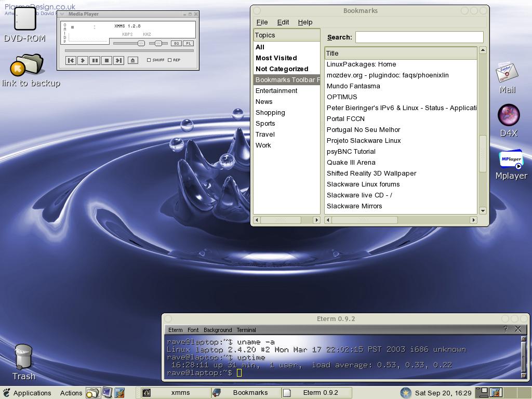Toggle the EQ equalizer button

click(176, 44)
